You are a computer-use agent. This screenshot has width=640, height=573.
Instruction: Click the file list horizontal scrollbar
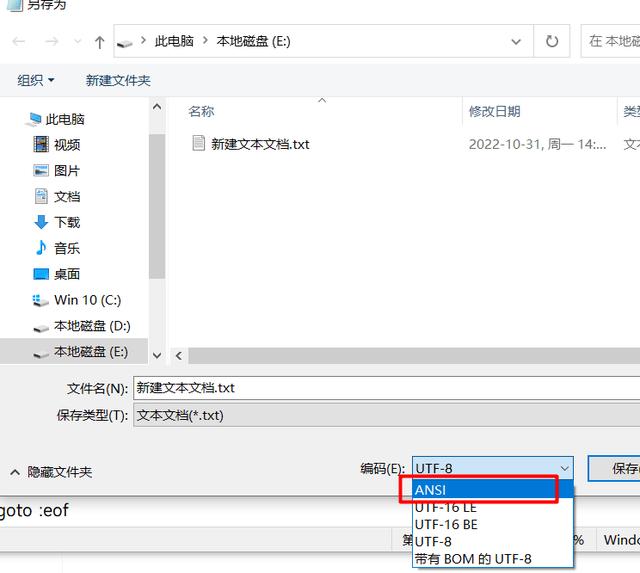point(414,356)
